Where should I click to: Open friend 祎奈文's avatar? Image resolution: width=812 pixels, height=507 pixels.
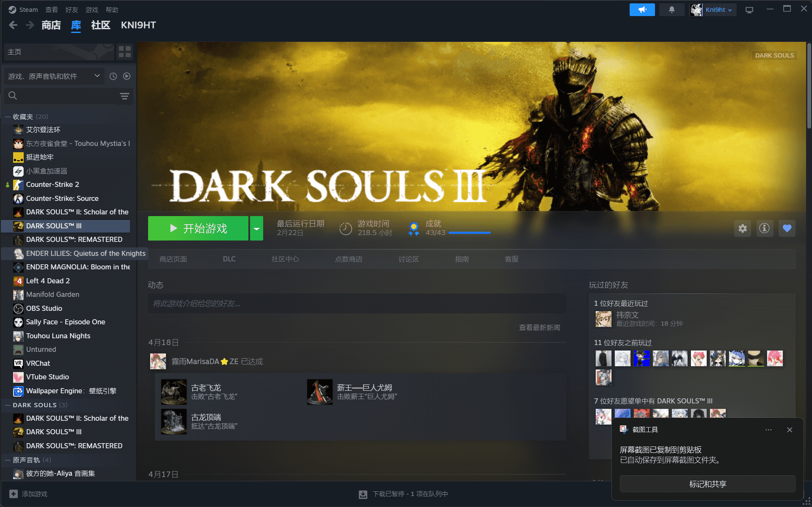click(603, 319)
